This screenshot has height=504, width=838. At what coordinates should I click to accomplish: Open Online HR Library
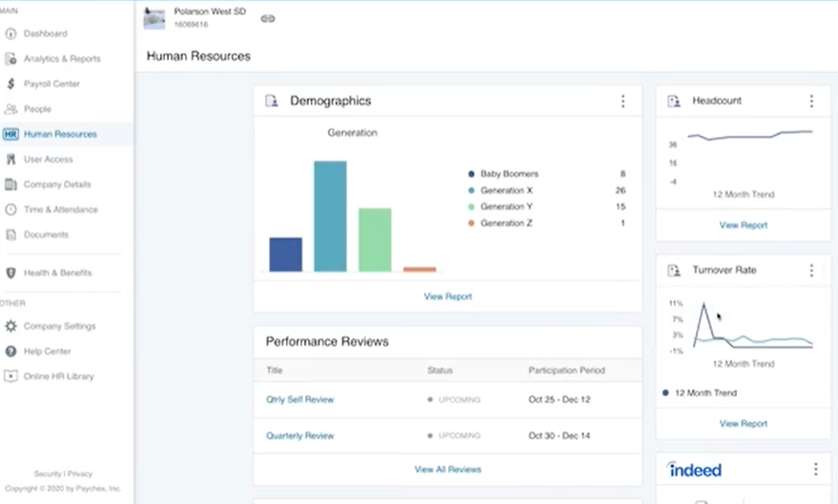pyautogui.click(x=59, y=376)
